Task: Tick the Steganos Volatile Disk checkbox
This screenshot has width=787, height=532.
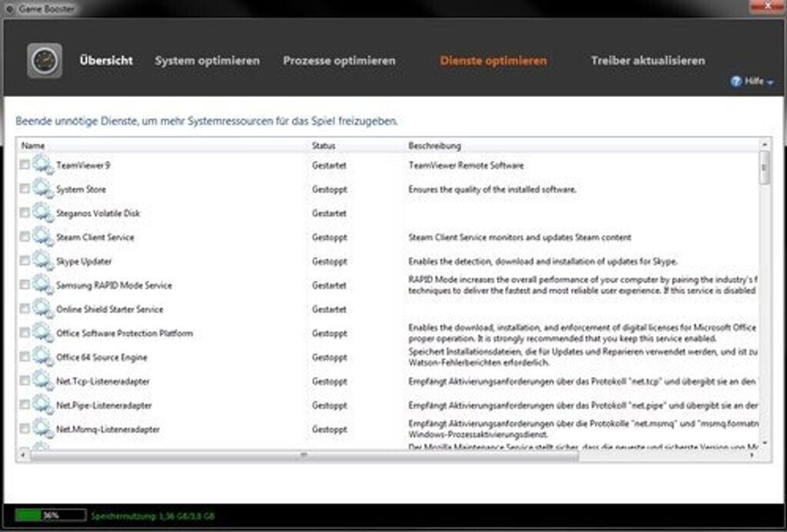Action: tap(25, 213)
